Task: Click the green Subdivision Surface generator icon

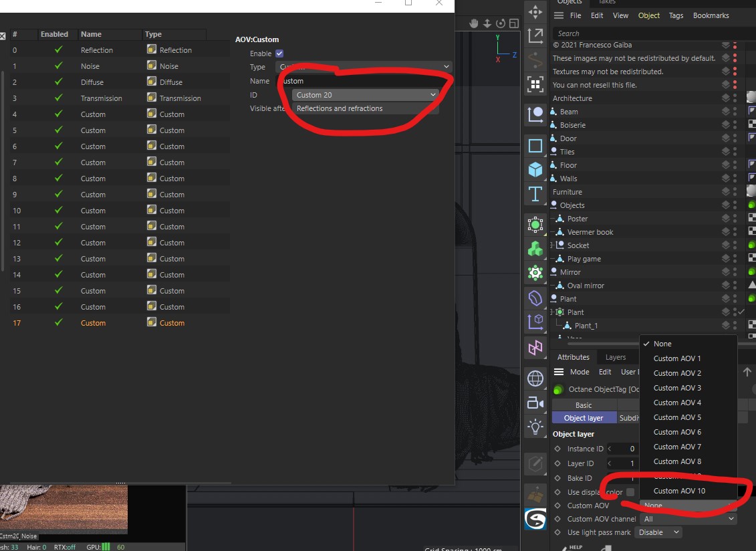Action: (535, 225)
